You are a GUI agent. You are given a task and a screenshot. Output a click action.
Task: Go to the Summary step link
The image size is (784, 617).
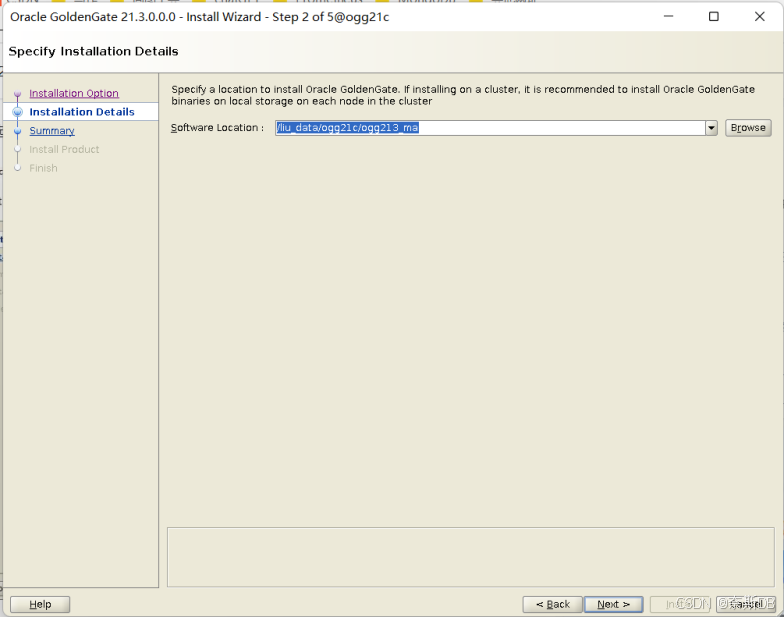click(52, 130)
